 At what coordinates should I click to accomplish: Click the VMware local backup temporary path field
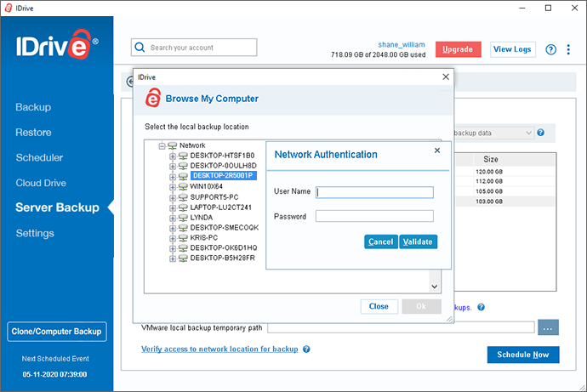click(x=401, y=327)
